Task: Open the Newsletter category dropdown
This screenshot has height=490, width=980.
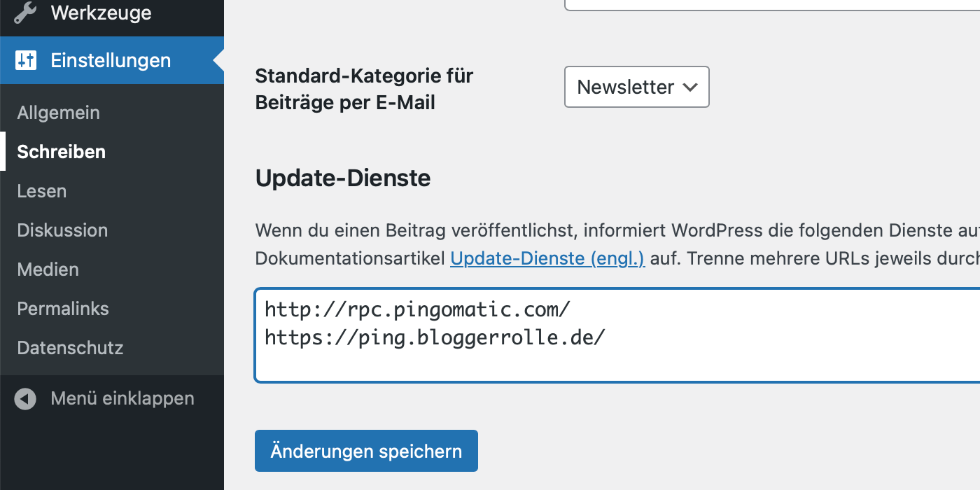Action: click(x=637, y=87)
